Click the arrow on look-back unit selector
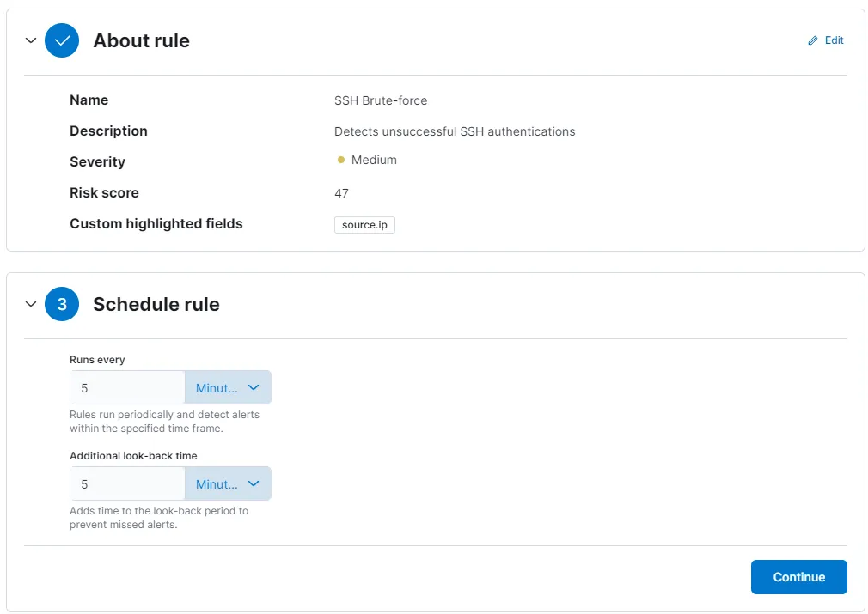 tap(254, 484)
